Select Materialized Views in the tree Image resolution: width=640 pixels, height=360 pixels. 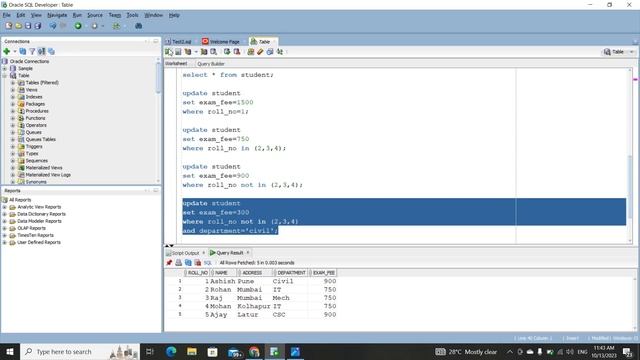(x=44, y=168)
